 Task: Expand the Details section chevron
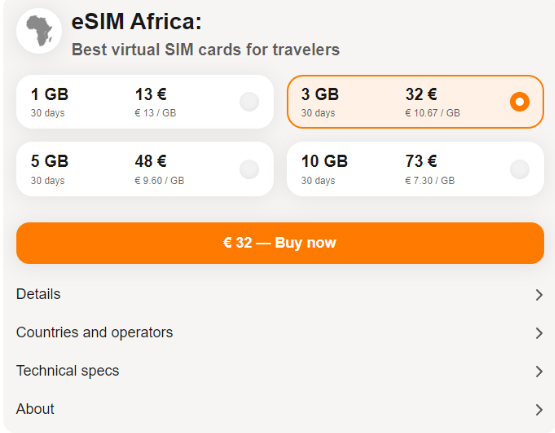(x=539, y=295)
